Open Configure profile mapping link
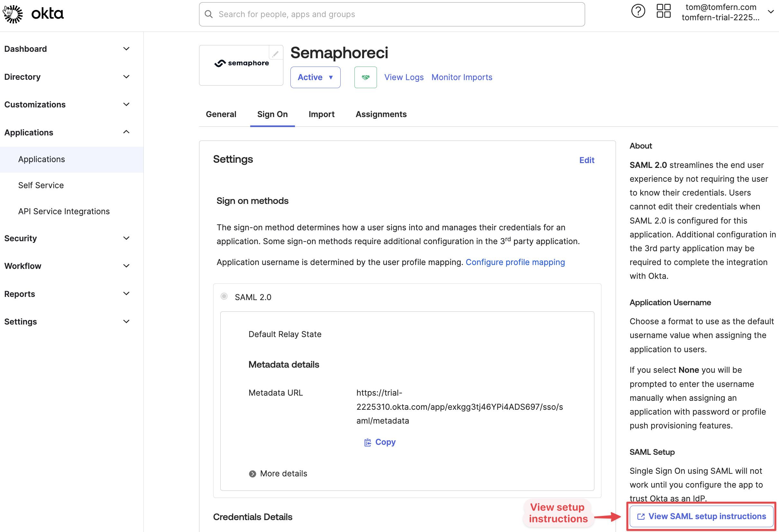Image resolution: width=779 pixels, height=532 pixels. point(515,262)
